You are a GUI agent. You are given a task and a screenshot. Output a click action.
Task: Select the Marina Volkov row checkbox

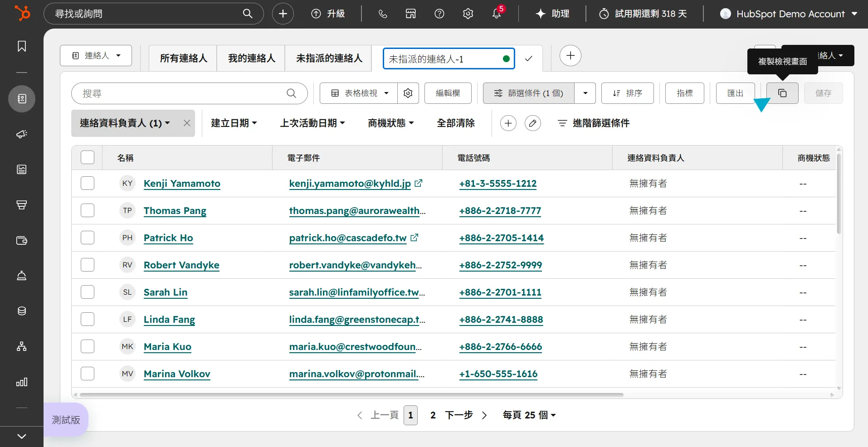(x=88, y=374)
